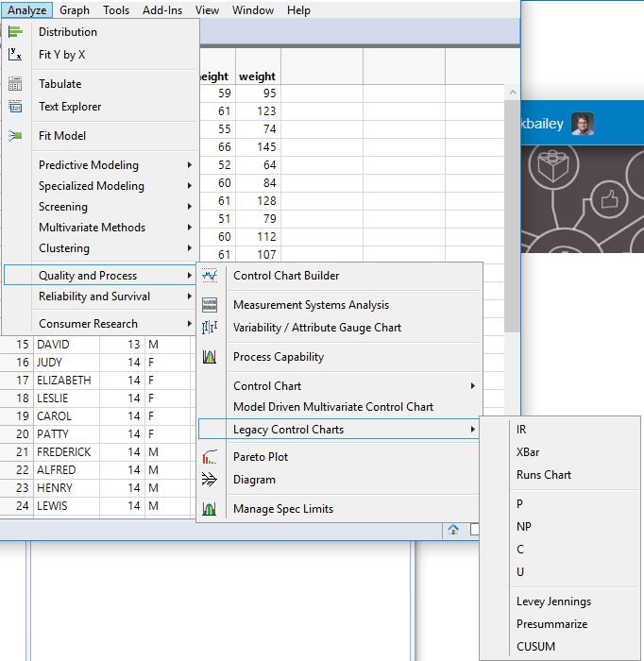Click the Tabulate table icon
The height and width of the screenshot is (661, 644).
[x=15, y=84]
